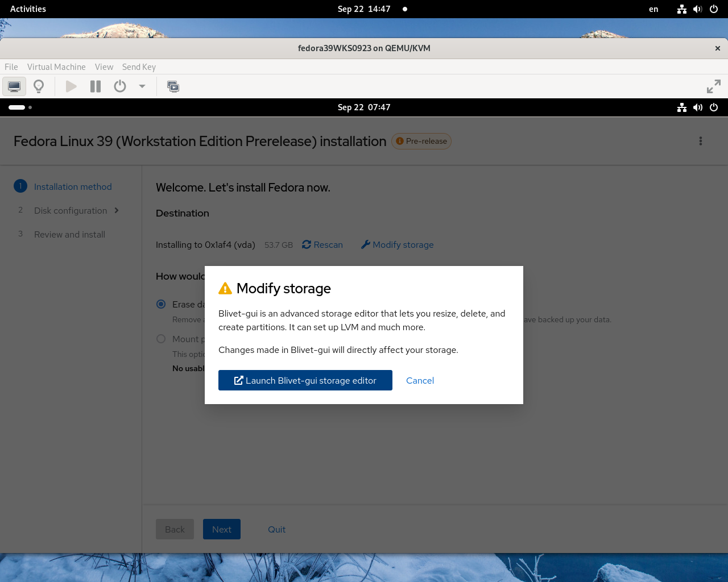Viewport: 728px width, 582px height.
Task: Open shutdown options dropdown arrow
Action: point(142,86)
